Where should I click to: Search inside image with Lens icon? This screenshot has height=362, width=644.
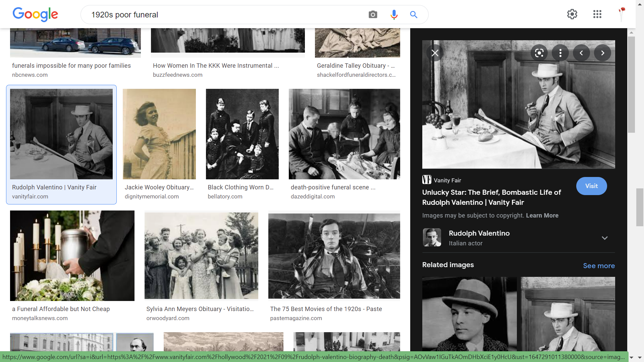click(539, 53)
